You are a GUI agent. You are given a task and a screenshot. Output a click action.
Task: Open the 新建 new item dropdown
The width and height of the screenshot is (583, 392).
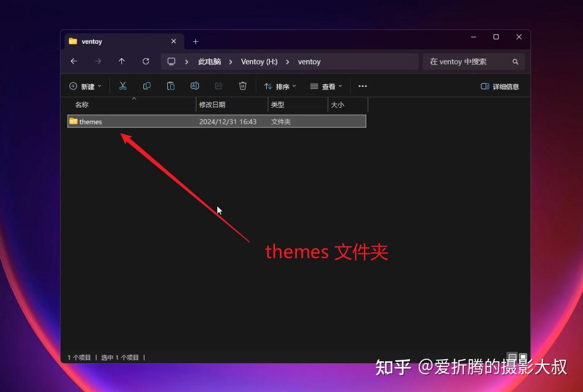(85, 86)
